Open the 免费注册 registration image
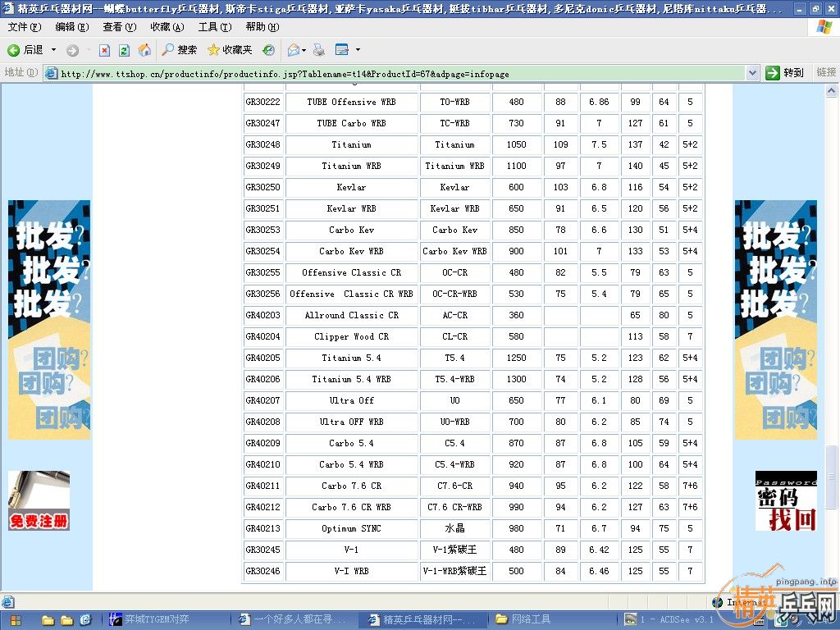This screenshot has width=840, height=630. point(39,501)
